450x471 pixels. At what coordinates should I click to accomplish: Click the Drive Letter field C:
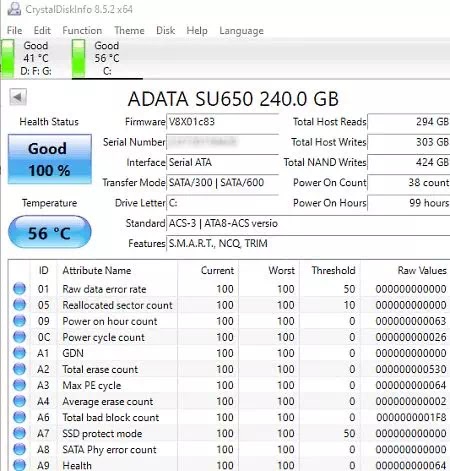(x=222, y=203)
